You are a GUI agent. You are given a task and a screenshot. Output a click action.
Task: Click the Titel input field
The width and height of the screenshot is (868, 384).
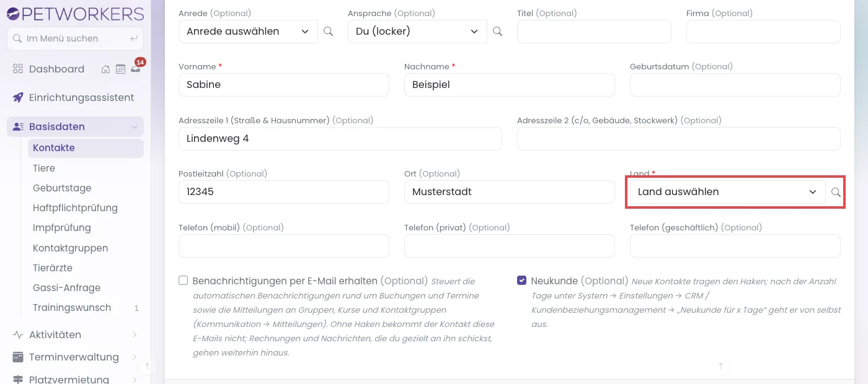click(594, 32)
